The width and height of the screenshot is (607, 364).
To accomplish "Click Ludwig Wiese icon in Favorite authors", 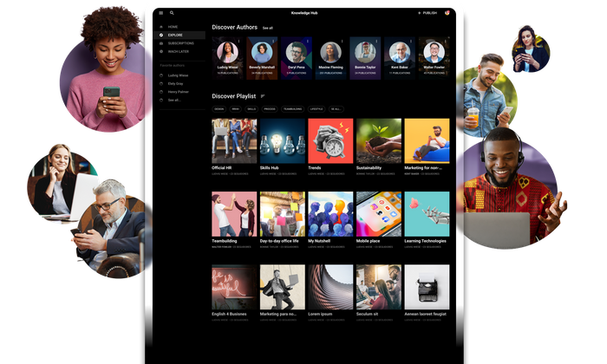I will [x=161, y=75].
